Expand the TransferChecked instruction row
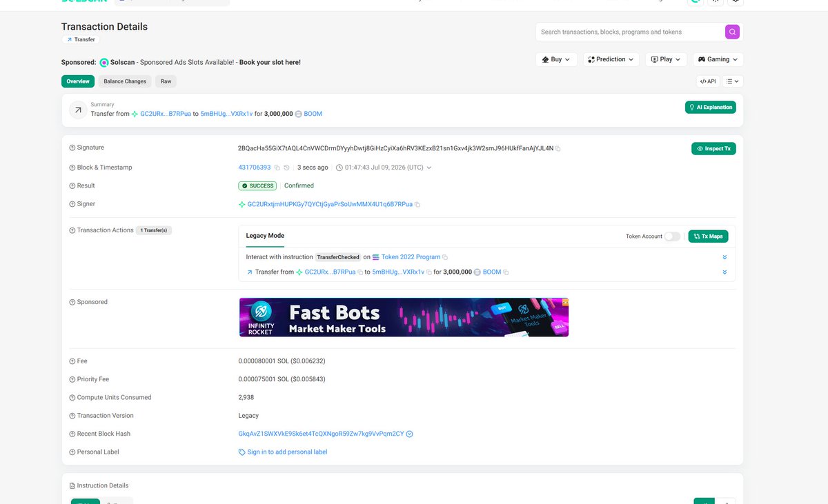The height and width of the screenshot is (504, 828). 724,257
